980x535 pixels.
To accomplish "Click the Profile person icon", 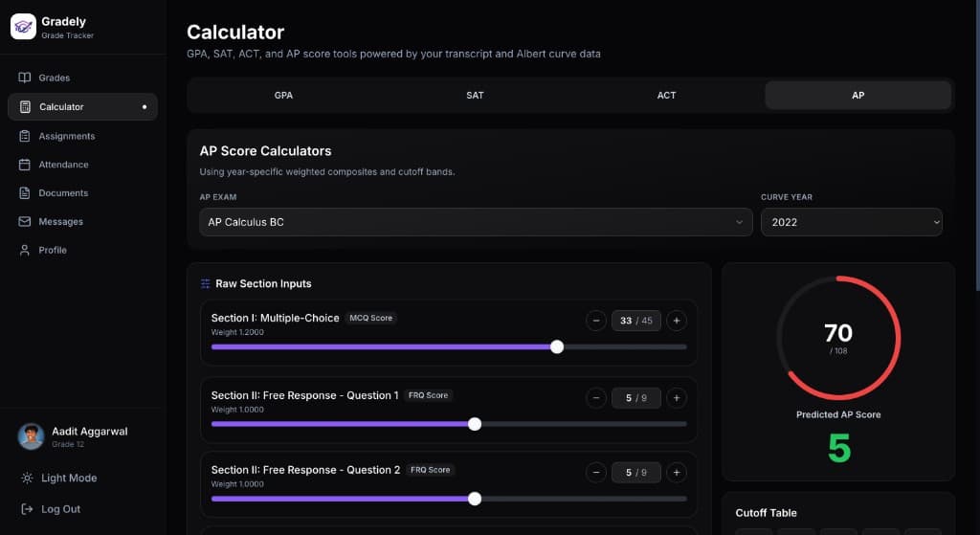I will [x=24, y=250].
